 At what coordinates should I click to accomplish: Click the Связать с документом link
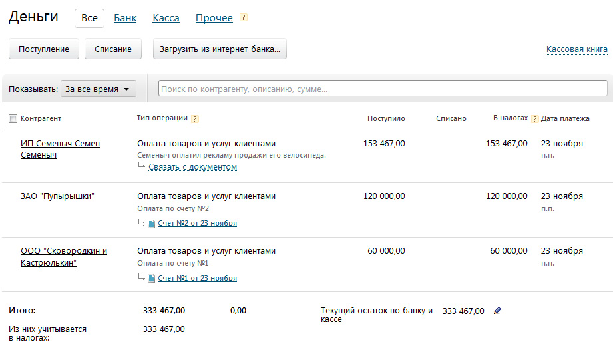coord(192,167)
